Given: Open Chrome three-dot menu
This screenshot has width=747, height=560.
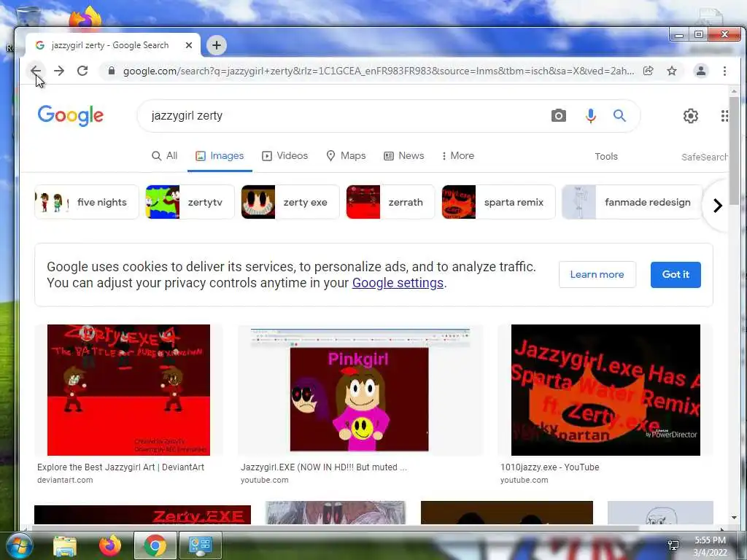Looking at the screenshot, I should tap(724, 71).
